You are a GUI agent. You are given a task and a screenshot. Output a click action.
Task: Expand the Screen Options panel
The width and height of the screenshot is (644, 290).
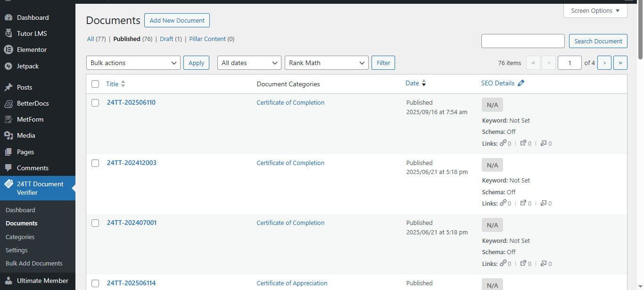point(595,10)
